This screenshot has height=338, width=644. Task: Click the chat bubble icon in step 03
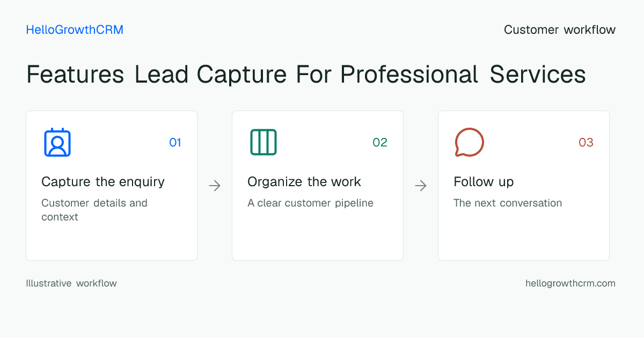coord(469,142)
